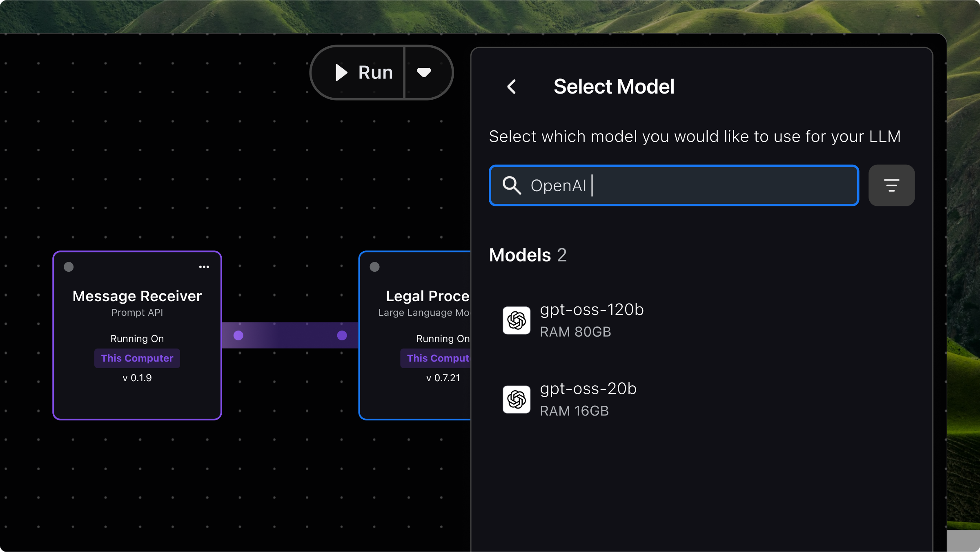Focus the OpenAI model search field

coord(674,185)
